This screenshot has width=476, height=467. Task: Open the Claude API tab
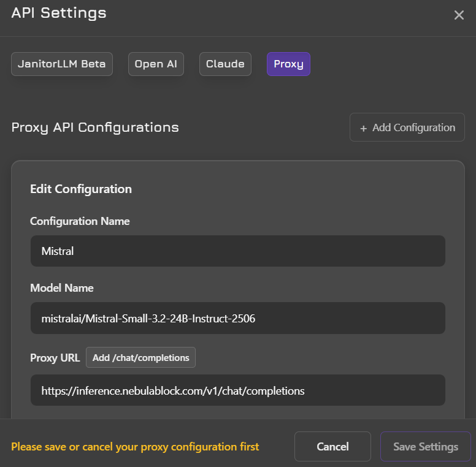pyautogui.click(x=225, y=64)
